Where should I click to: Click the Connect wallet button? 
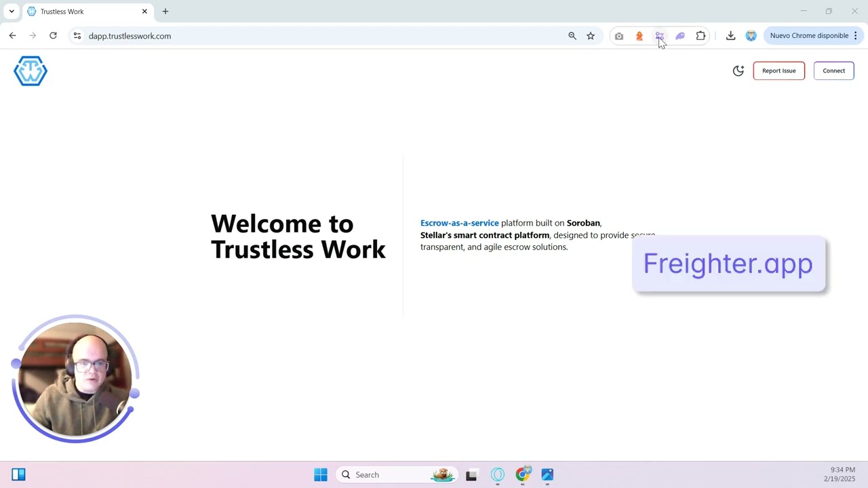pos(833,70)
